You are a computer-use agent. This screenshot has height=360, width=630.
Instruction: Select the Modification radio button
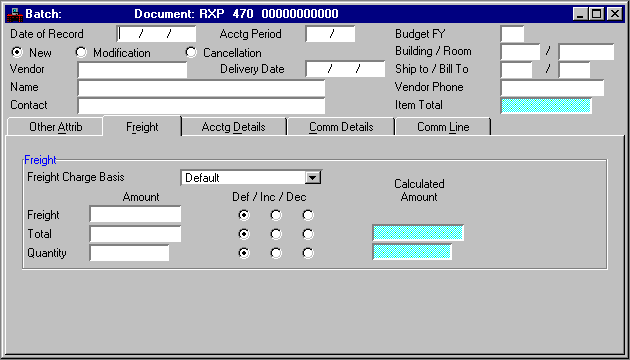pos(81,52)
